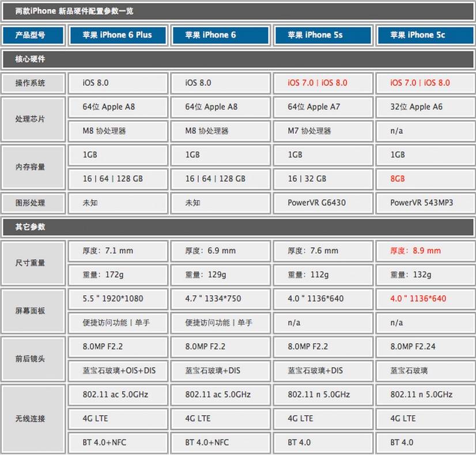The height and width of the screenshot is (455, 476).
Task: Select the "苹果 iPhone 5c" column header
Action: (x=426, y=35)
